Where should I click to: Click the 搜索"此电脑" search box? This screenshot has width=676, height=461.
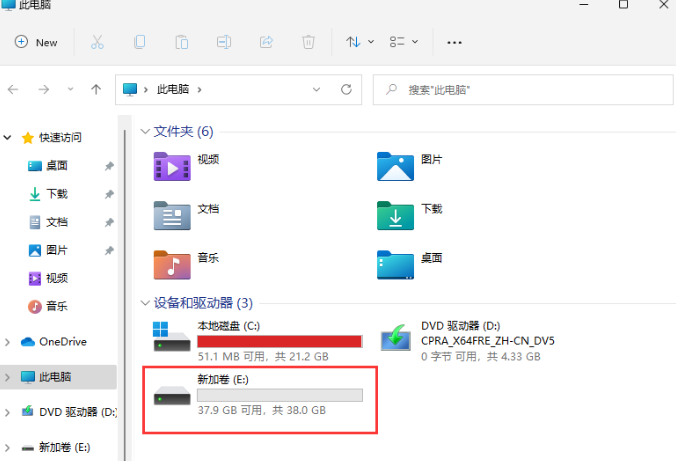(520, 89)
